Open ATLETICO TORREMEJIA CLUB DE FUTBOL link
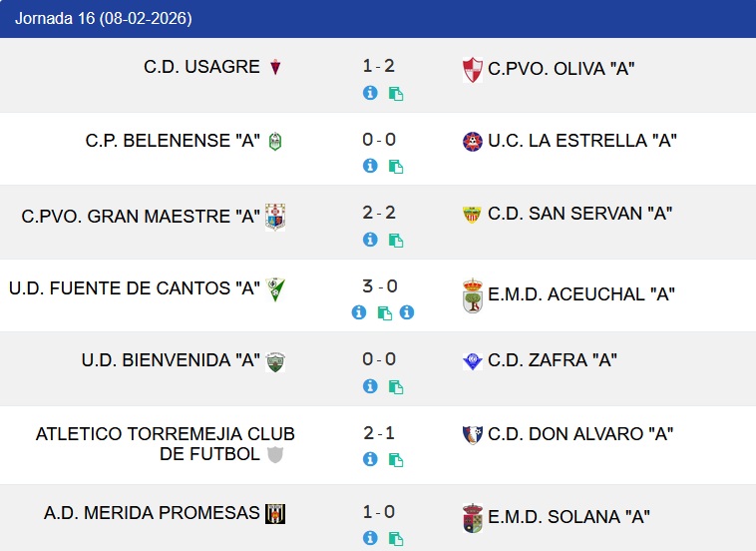Screen dimensions: 756x551 coord(165,444)
